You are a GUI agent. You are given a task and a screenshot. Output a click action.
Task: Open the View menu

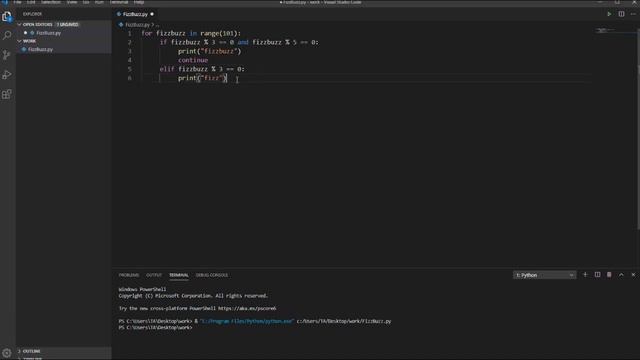72,2
